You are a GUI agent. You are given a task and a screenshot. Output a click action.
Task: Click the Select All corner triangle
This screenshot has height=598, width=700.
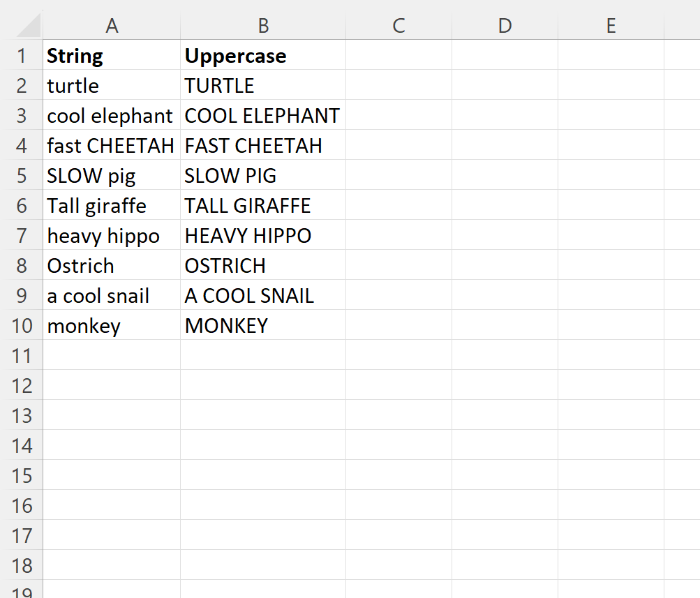29,27
